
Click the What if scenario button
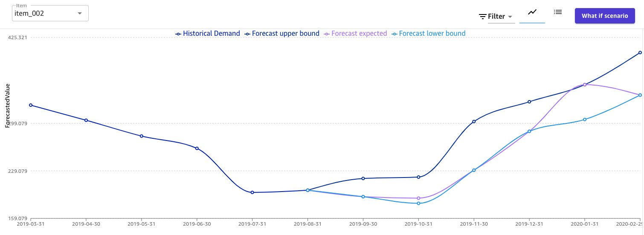pyautogui.click(x=605, y=16)
